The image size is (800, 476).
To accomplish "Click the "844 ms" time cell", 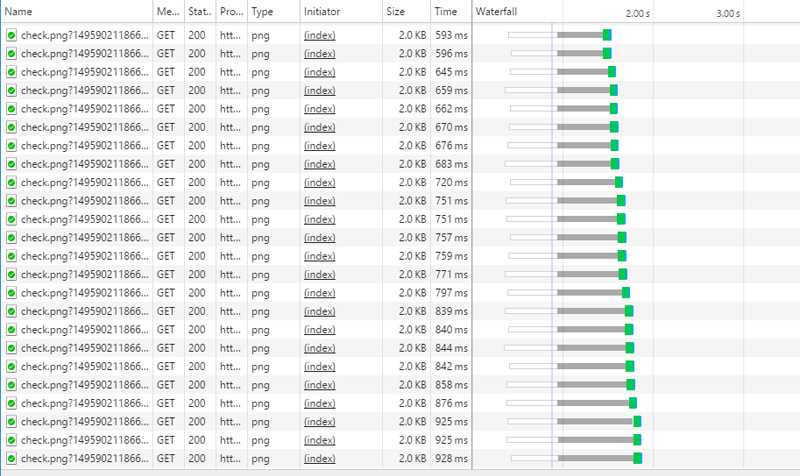I will click(452, 348).
